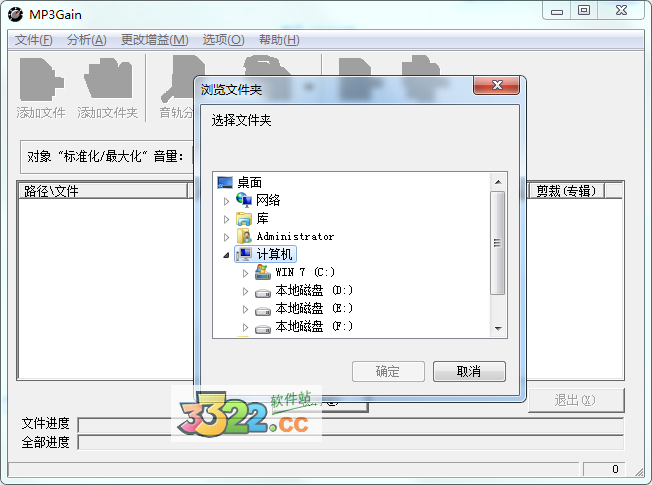Select WIN 7 (C:) label
The height and width of the screenshot is (485, 652).
coord(305,272)
